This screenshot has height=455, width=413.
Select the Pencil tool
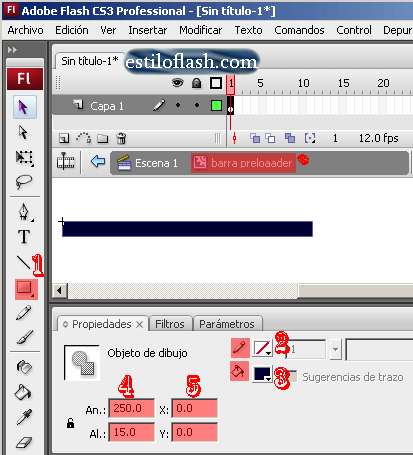24,313
